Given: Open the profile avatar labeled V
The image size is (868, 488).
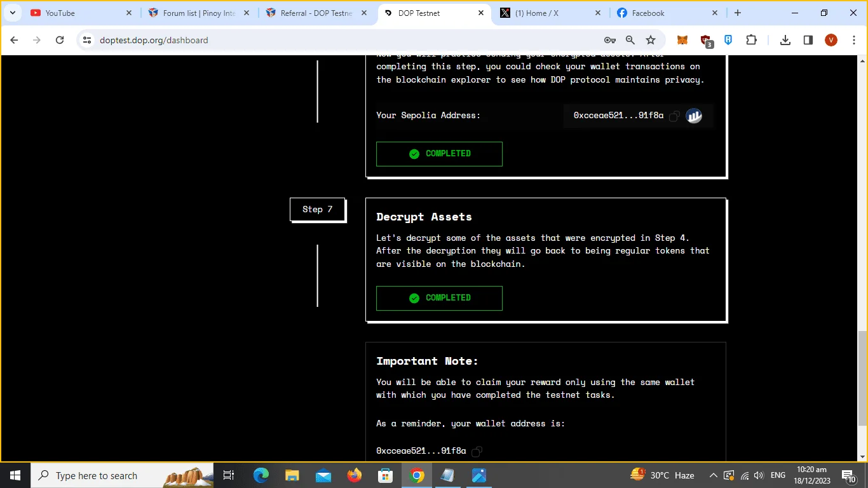Looking at the screenshot, I should click(831, 40).
